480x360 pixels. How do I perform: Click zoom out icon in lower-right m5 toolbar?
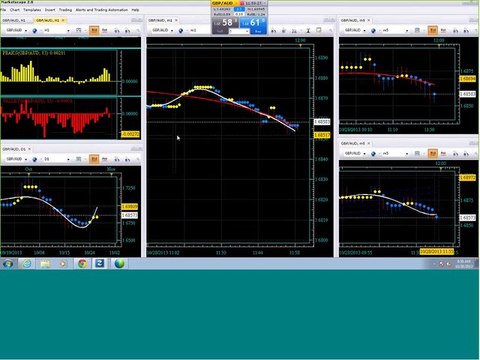[466, 154]
